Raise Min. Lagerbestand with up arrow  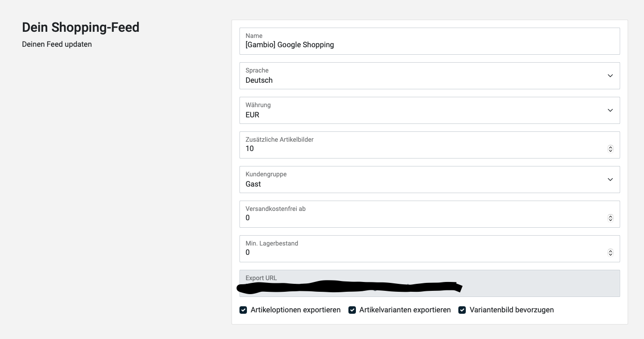pos(610,251)
